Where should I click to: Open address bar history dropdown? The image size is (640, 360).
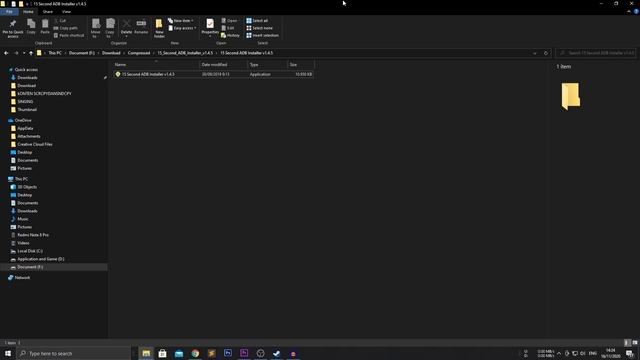[535, 53]
